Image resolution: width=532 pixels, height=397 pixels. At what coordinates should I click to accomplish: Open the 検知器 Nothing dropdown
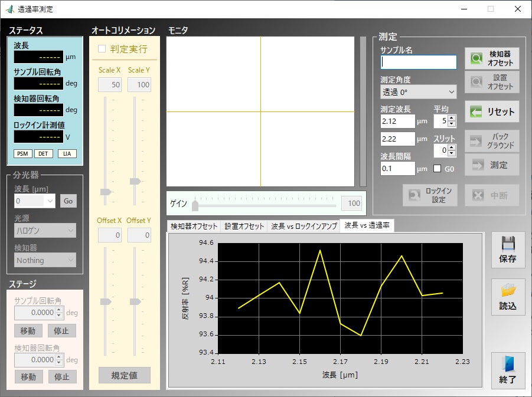point(45,260)
